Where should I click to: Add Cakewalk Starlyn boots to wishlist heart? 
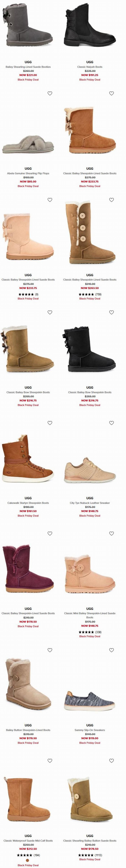pyautogui.click(x=50, y=423)
